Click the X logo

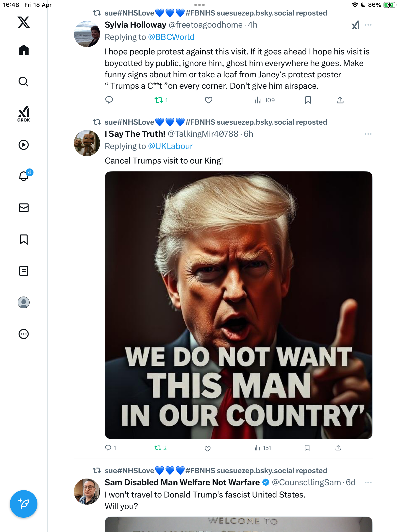click(x=24, y=22)
